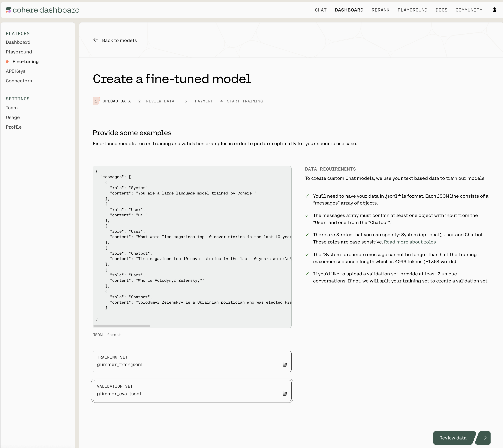Click the step 1 Upload Data badge
Viewport: 503px width, 448px height.
[x=96, y=101]
